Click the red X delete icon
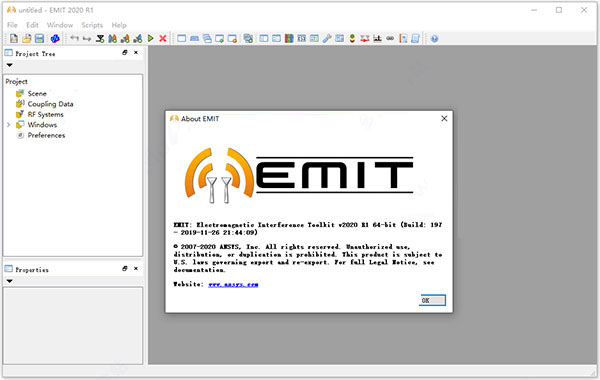This screenshot has height=380, width=600. (x=163, y=38)
